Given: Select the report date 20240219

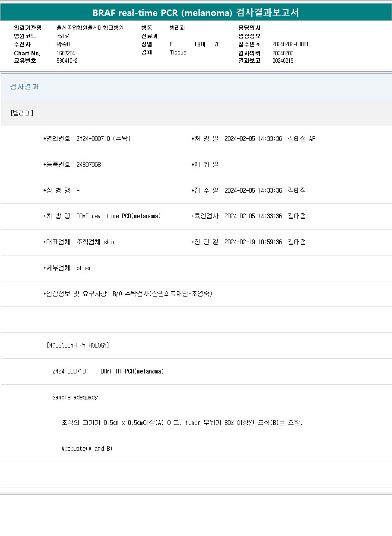Looking at the screenshot, I should pyautogui.click(x=283, y=61).
